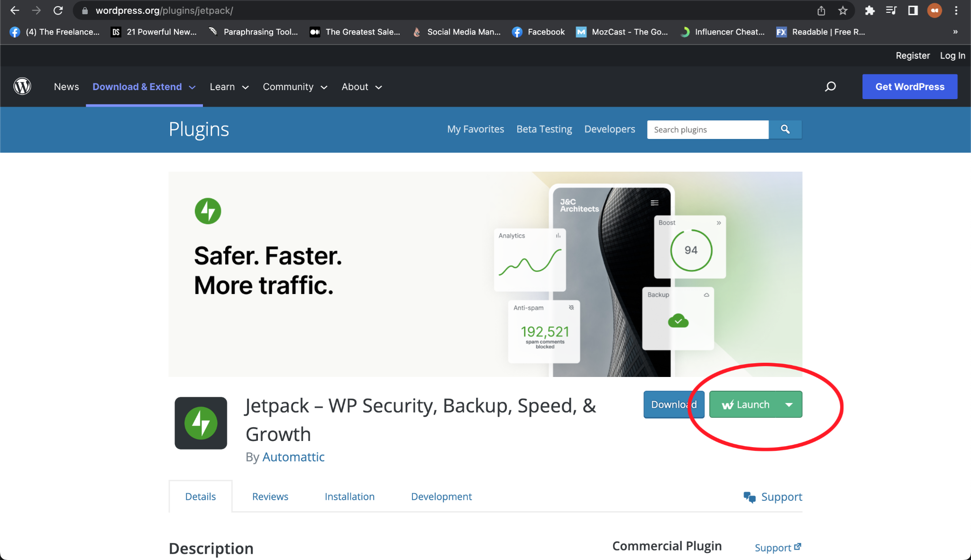The height and width of the screenshot is (560, 971).
Task: Open the site search magnifier
Action: coord(830,86)
